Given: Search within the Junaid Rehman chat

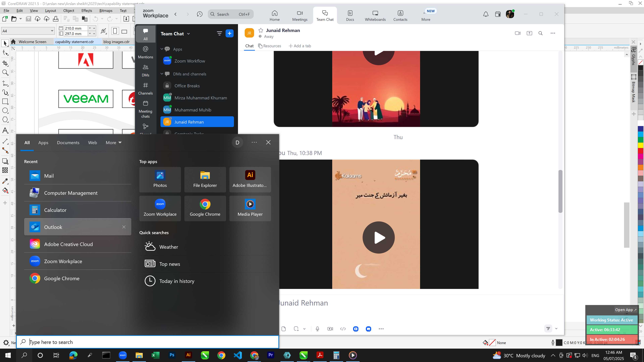Looking at the screenshot, I should [541, 33].
